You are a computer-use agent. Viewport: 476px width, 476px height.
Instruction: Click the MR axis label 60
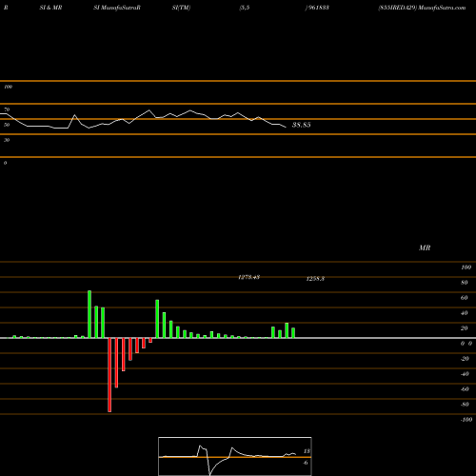coord(465,298)
